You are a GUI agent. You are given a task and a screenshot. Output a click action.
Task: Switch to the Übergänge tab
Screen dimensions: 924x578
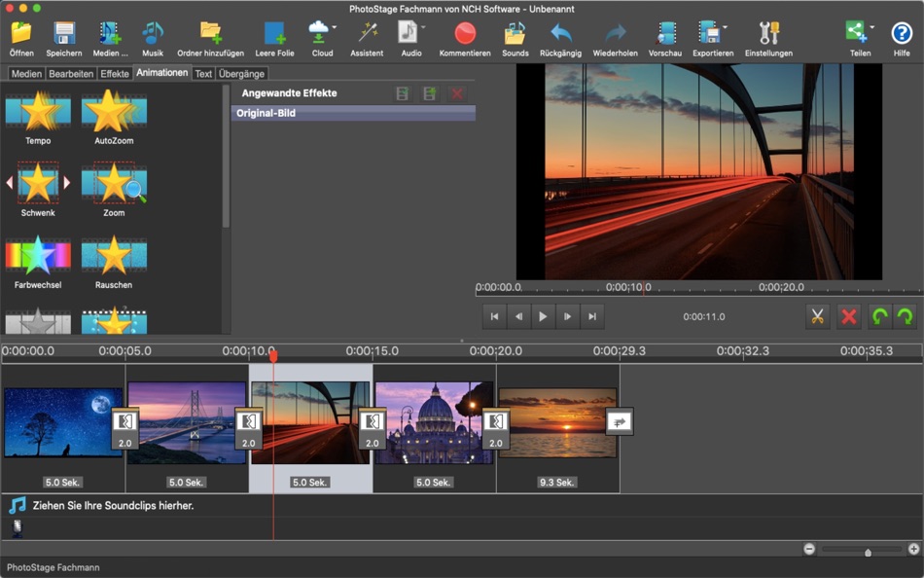[241, 74]
